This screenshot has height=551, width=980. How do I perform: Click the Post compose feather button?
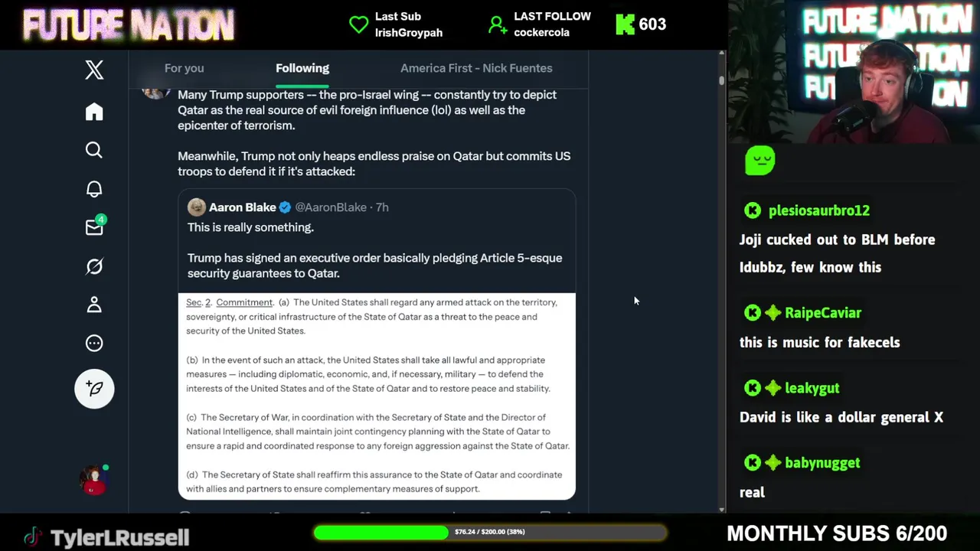coord(94,389)
